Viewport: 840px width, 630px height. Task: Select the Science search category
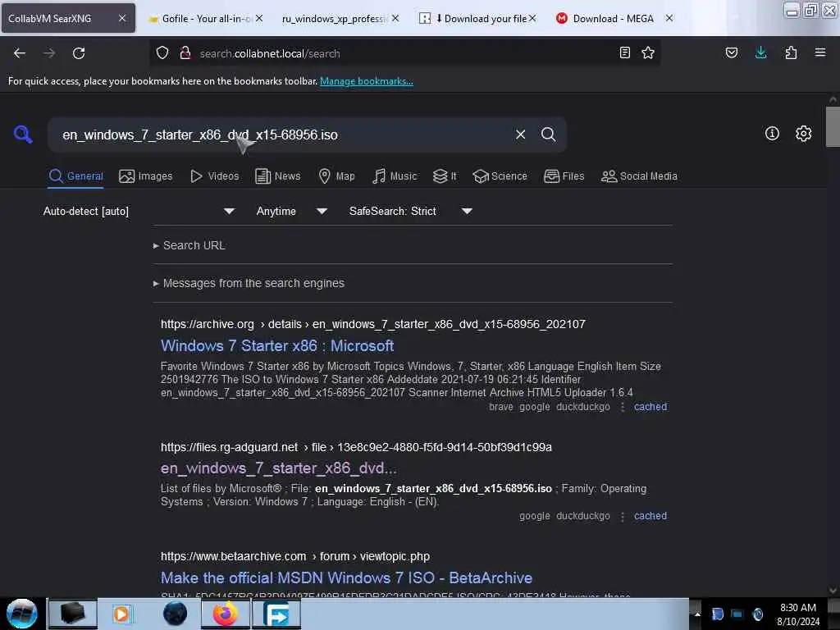pyautogui.click(x=500, y=176)
